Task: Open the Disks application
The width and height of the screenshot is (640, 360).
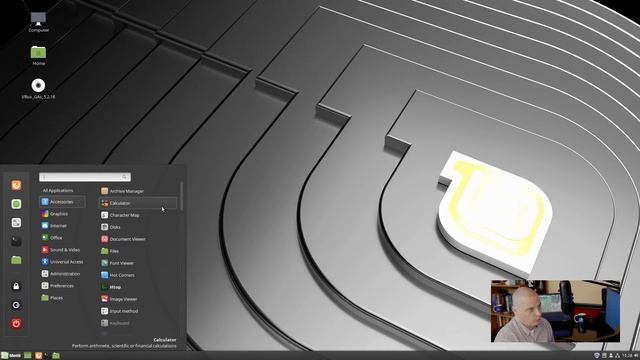Action: (x=138, y=227)
